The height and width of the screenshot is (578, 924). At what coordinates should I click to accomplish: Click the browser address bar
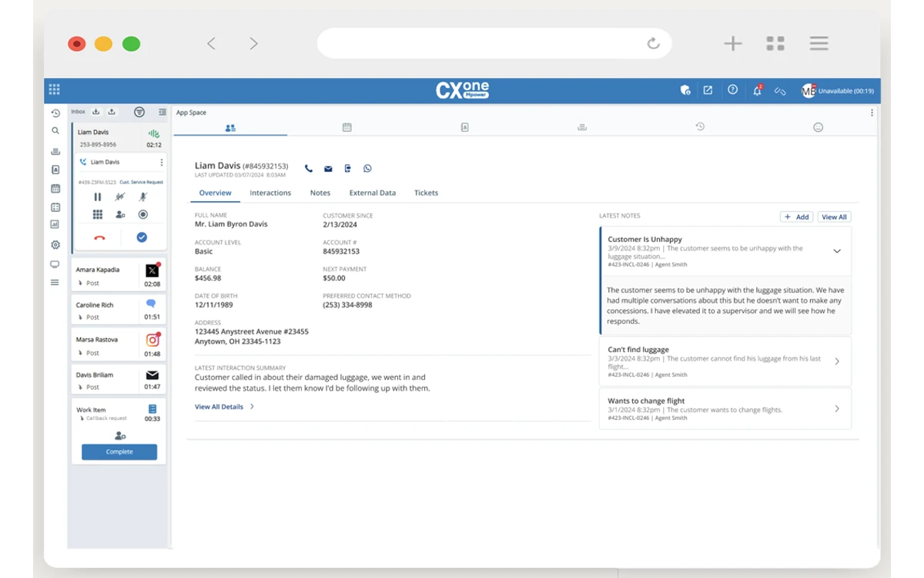(494, 43)
